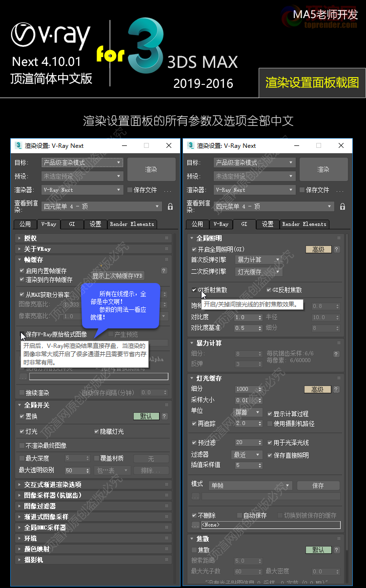Open help '?' beside 高级 in 灯光缓存
Image resolution: width=366 pixels, height=588 pixels.
tap(336, 389)
